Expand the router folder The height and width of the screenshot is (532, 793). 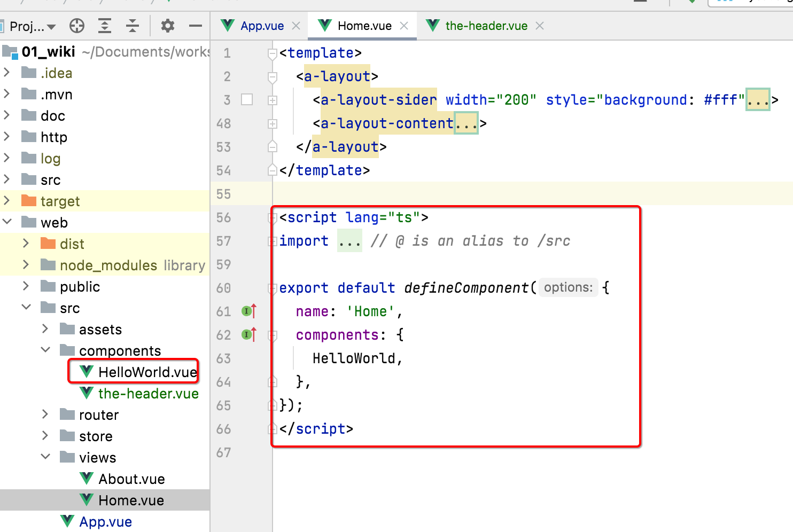tap(45, 414)
